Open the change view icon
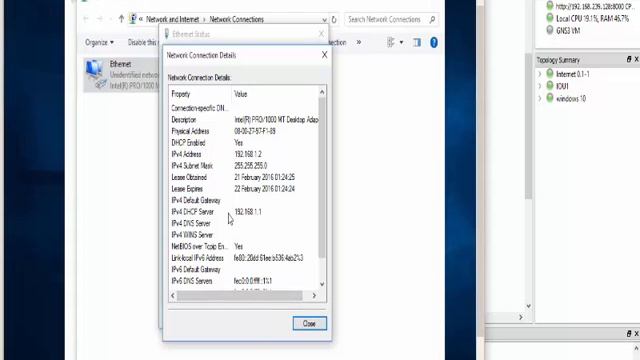 [391, 42]
